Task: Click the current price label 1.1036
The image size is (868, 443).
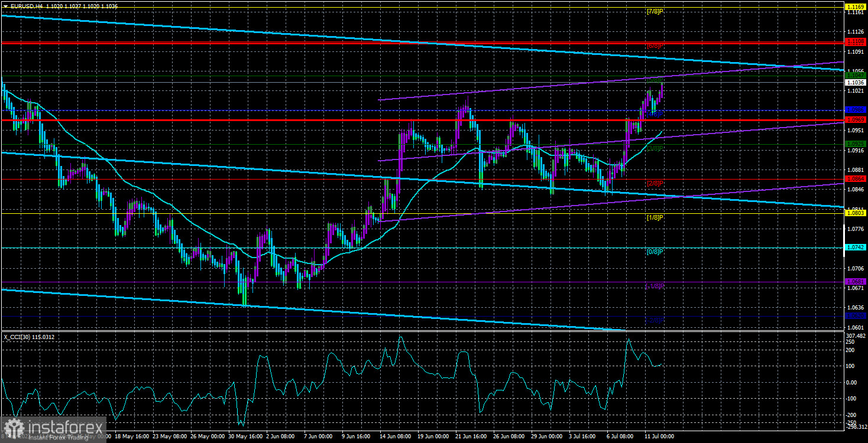Action: [856, 83]
